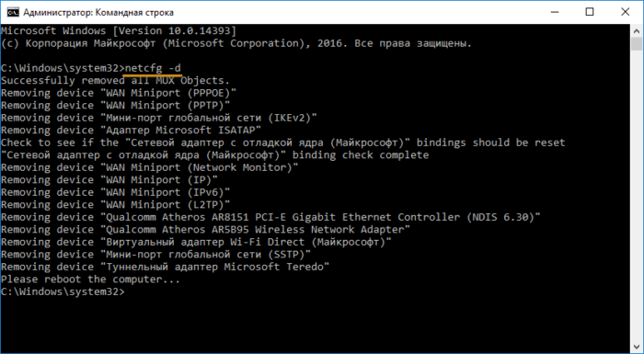Minimize the Command Prompt window
Image resolution: width=644 pixels, height=354 pixels.
point(554,12)
